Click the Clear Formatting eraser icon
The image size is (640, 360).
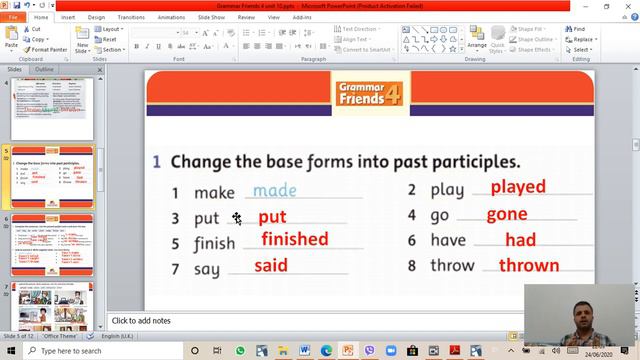[231, 33]
